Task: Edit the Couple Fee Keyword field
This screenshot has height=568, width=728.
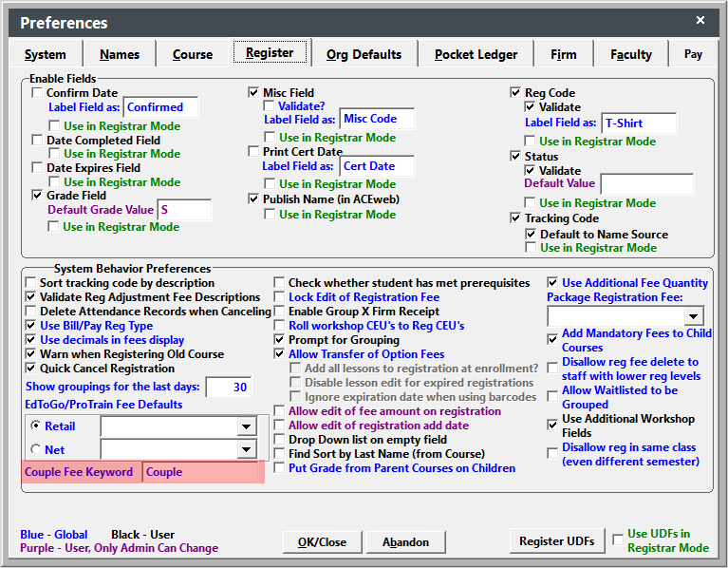Action: point(200,472)
